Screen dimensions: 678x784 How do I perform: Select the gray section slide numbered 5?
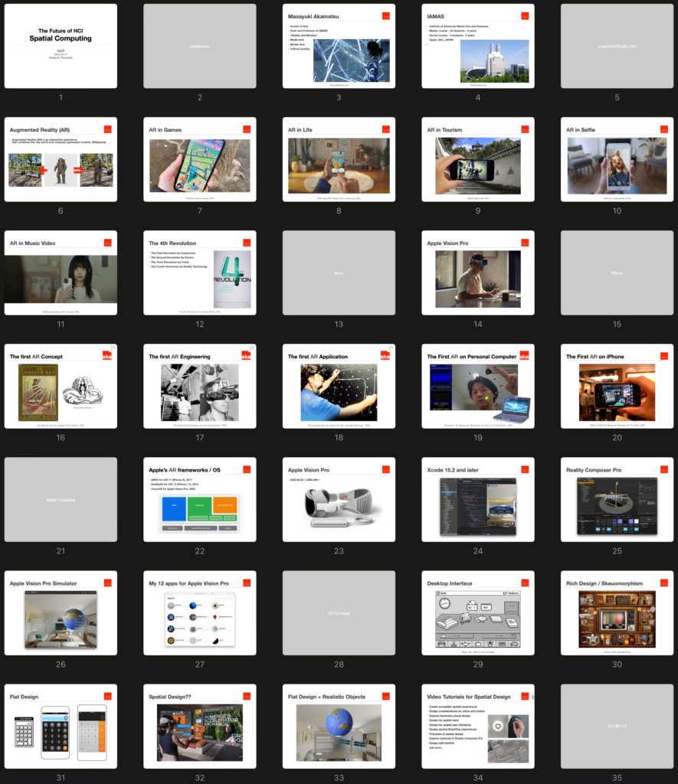pos(617,46)
